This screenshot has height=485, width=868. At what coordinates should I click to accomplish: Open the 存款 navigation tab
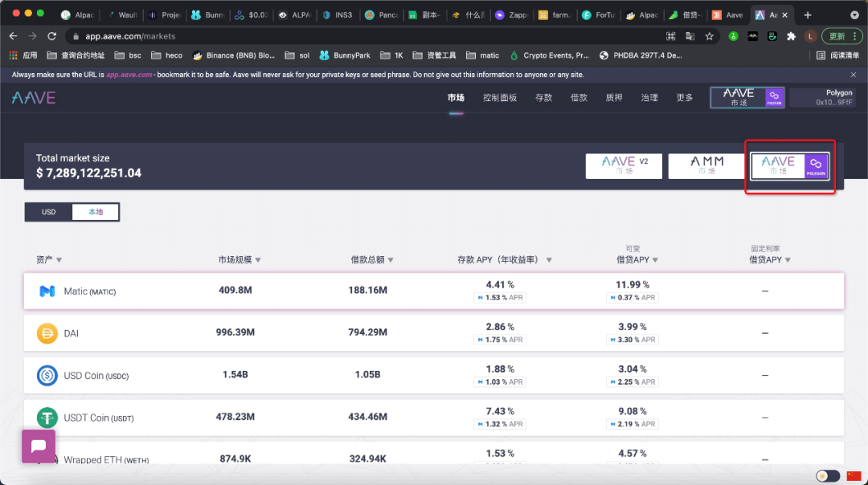(544, 98)
